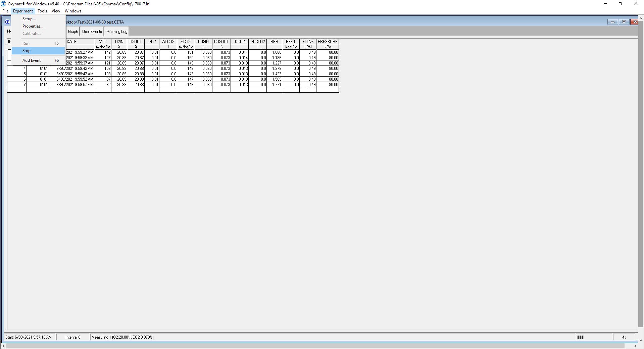The width and height of the screenshot is (644, 349).
Task: Click the ACCCO2 column header
Action: pyautogui.click(x=258, y=42)
